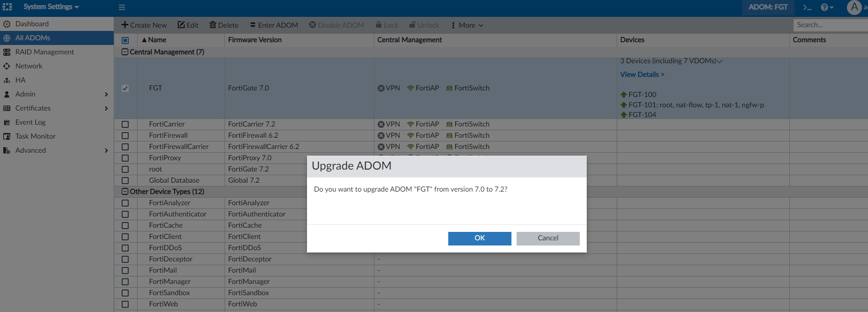
Task: Check the Global Database row checkbox
Action: 125,180
